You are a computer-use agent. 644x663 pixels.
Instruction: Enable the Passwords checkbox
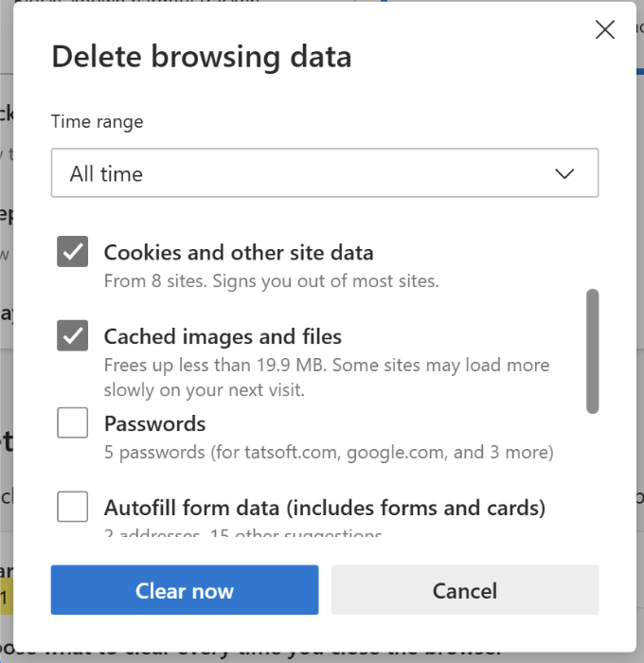tap(73, 422)
